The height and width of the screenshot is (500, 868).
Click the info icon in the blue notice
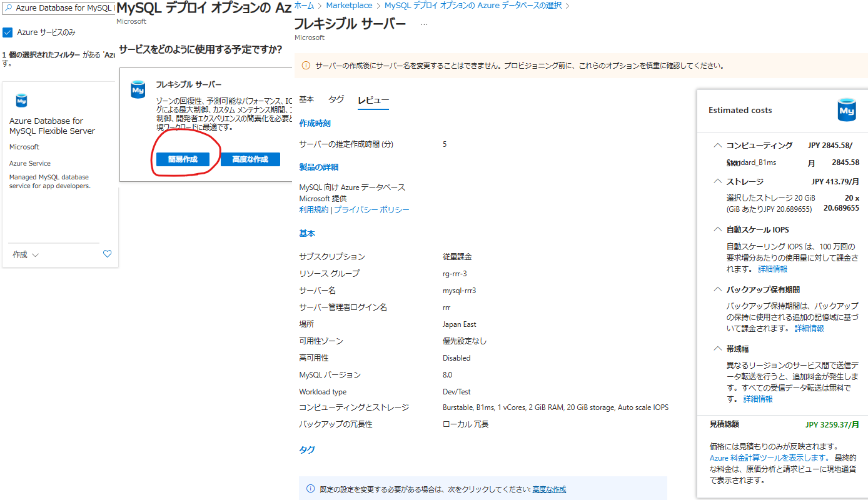click(x=310, y=489)
